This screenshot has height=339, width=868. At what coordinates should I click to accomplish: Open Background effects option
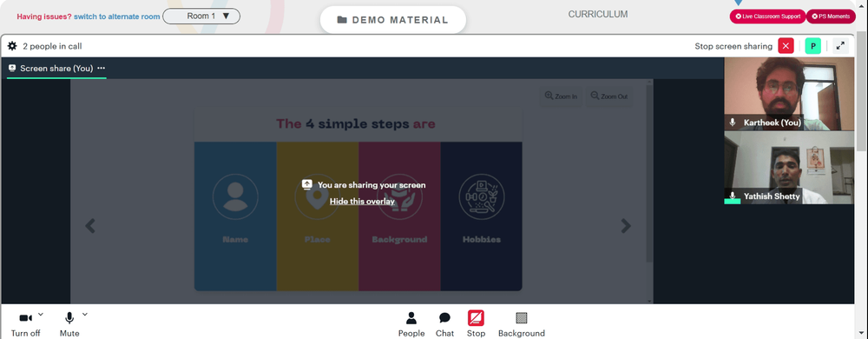(x=522, y=324)
